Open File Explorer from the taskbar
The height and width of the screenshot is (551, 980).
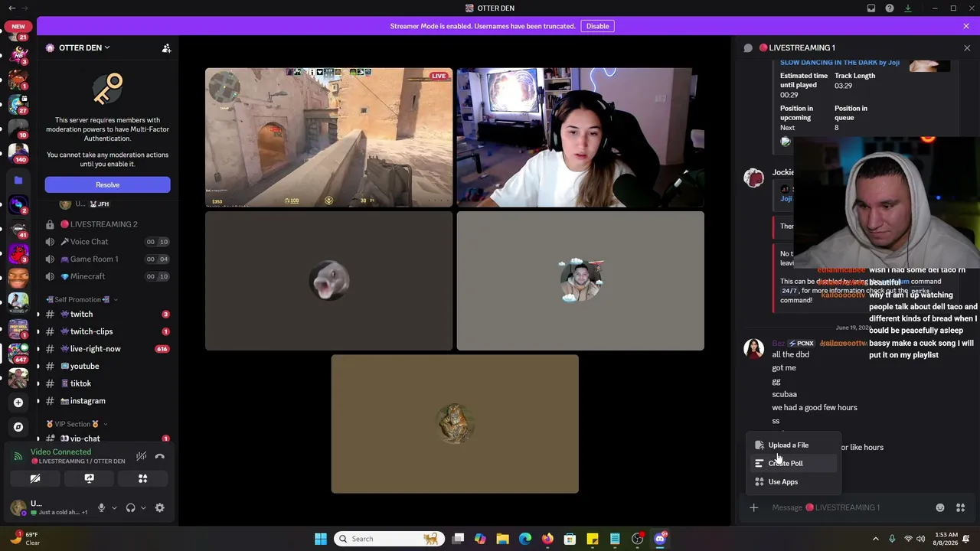(503, 539)
